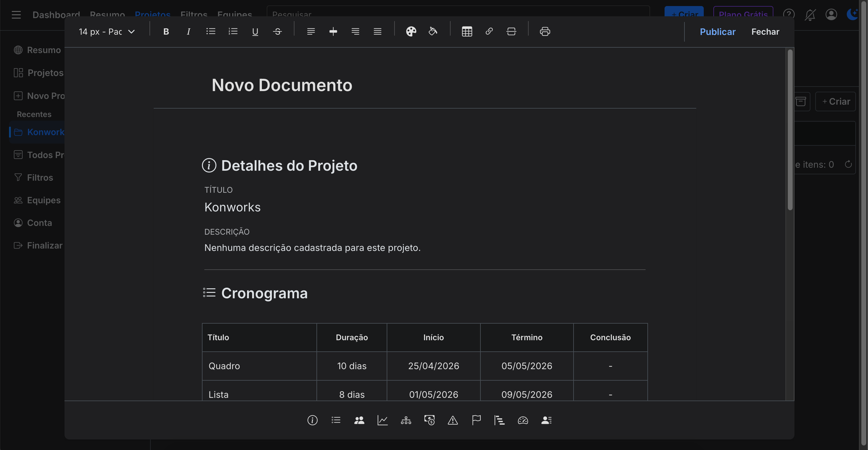Open Todos Projetos in the sidebar

[39, 155]
